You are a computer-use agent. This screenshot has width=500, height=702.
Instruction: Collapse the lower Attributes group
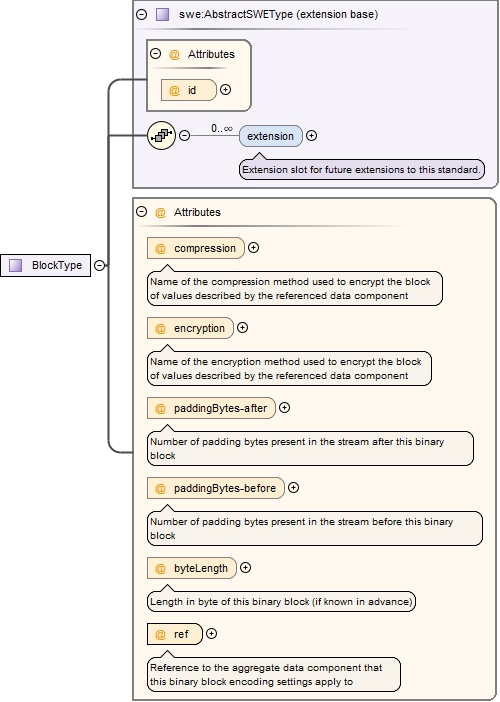click(141, 212)
